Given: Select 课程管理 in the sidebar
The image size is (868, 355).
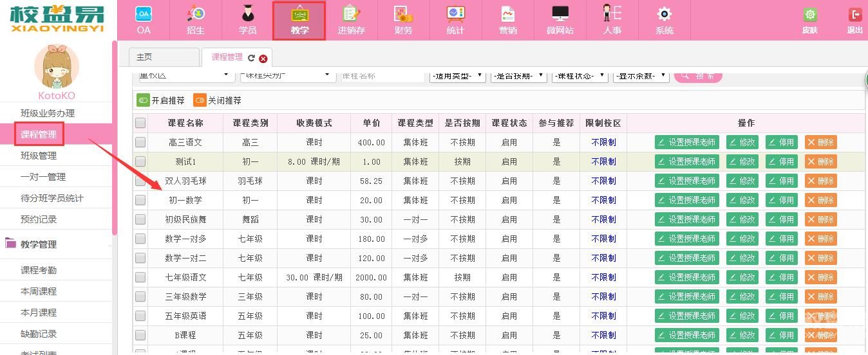Looking at the screenshot, I should [39, 134].
